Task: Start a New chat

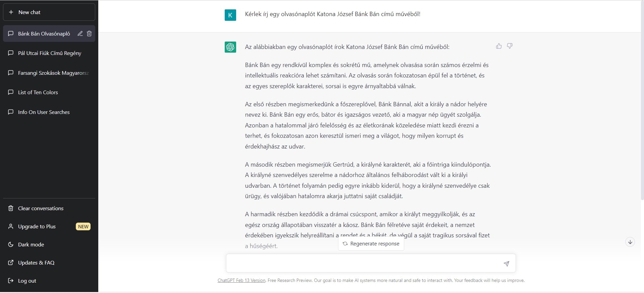Action: click(49, 12)
